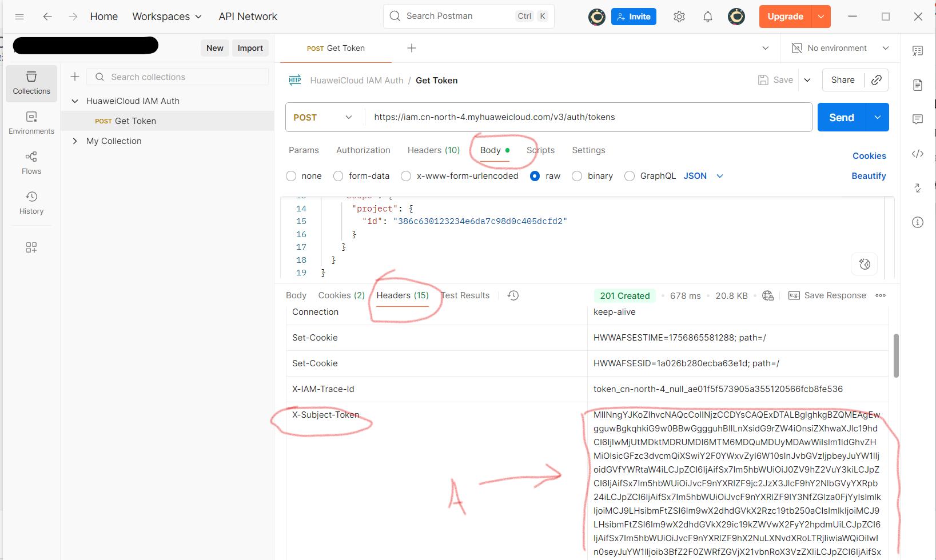The width and height of the screenshot is (936, 560).
Task: Click the response history clock icon
Action: pyautogui.click(x=513, y=295)
